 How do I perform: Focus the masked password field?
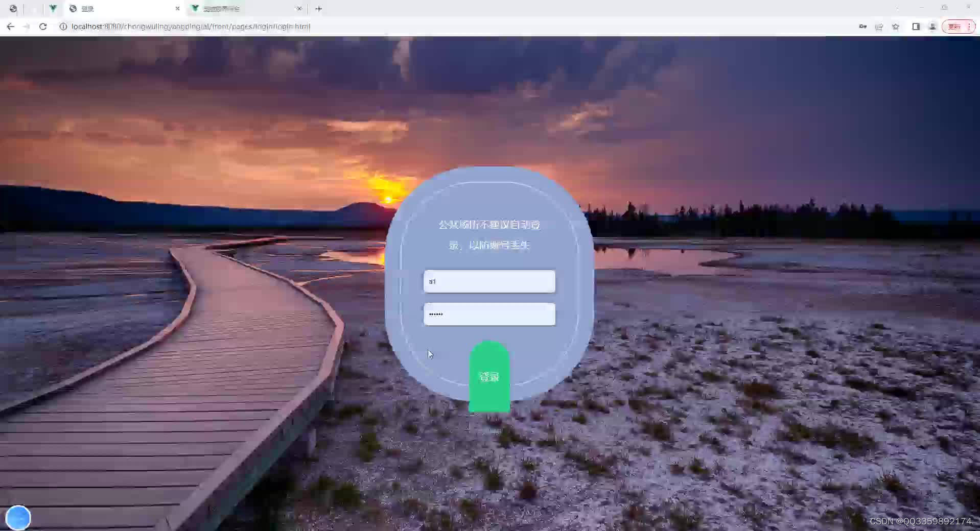coord(489,314)
